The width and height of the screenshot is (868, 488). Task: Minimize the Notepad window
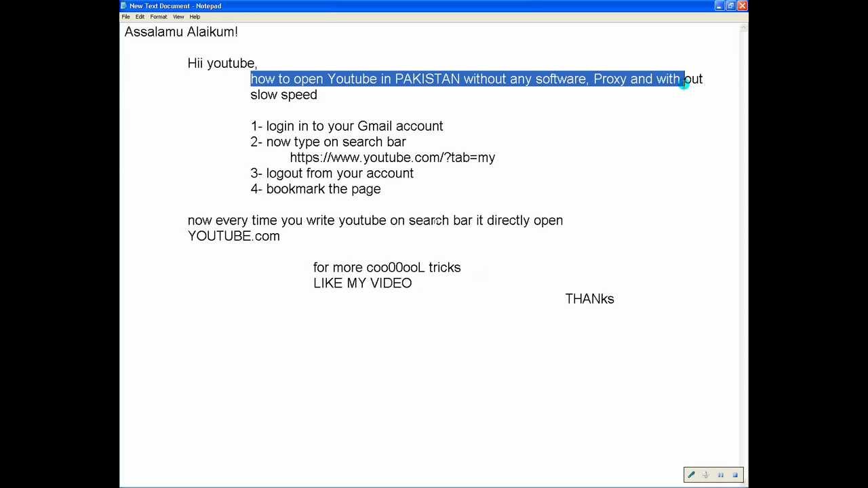coord(719,5)
